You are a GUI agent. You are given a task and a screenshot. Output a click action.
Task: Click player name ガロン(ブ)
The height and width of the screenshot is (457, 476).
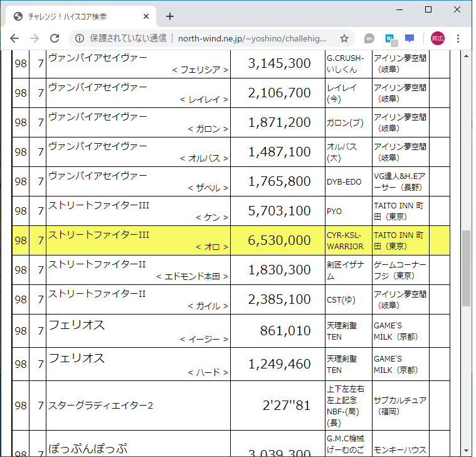pyautogui.click(x=345, y=122)
